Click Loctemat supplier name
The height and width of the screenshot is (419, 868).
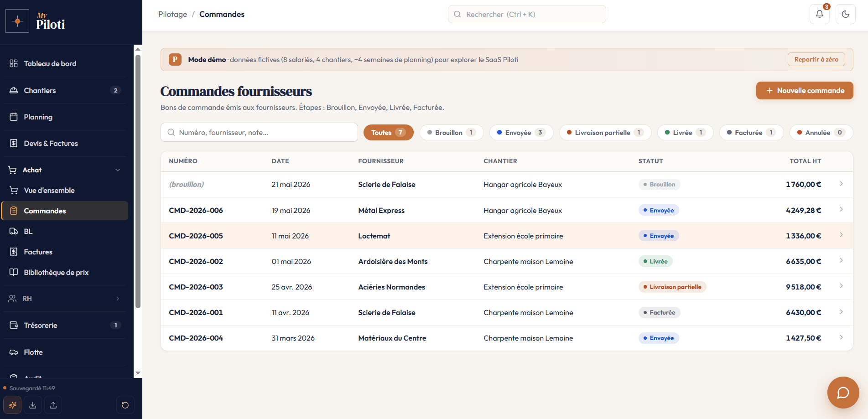(374, 236)
